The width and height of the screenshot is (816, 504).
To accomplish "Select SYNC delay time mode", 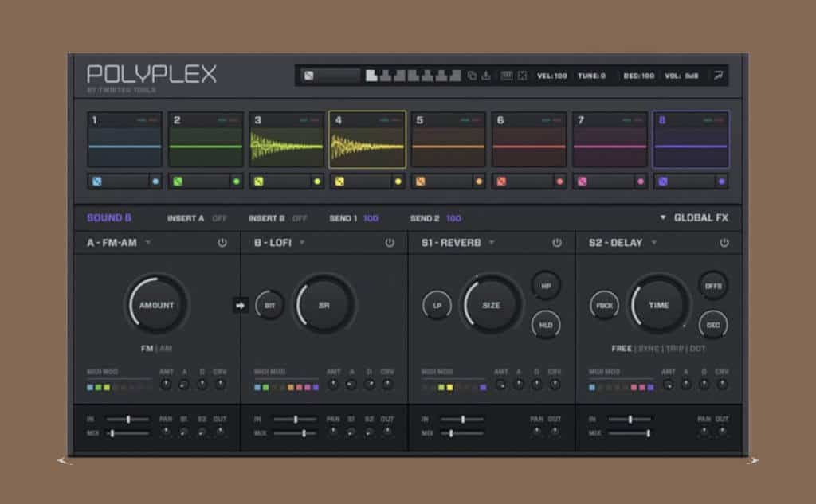I will pyautogui.click(x=649, y=349).
